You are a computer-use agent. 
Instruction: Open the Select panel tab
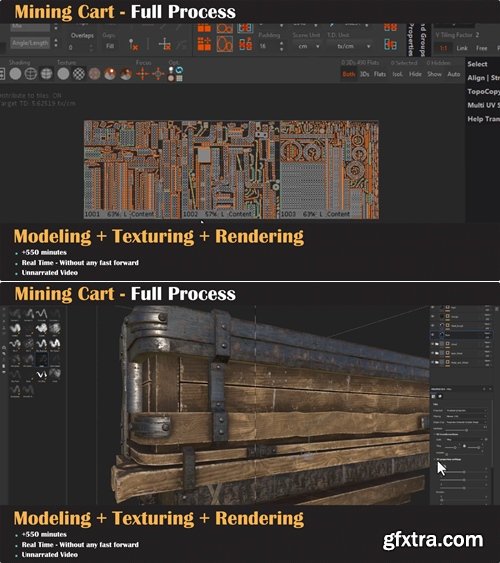pyautogui.click(x=477, y=64)
